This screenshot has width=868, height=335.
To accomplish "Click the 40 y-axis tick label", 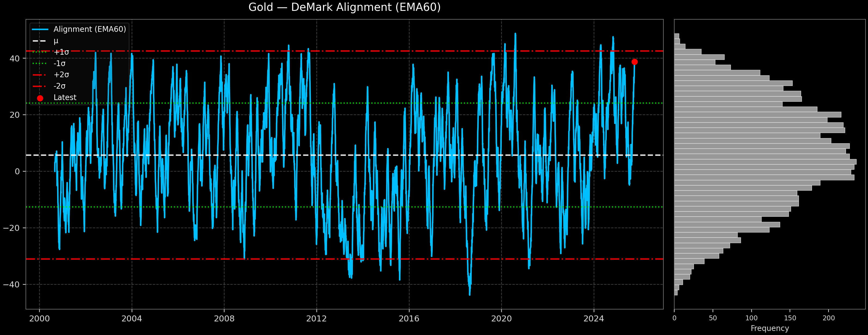I will (14, 58).
